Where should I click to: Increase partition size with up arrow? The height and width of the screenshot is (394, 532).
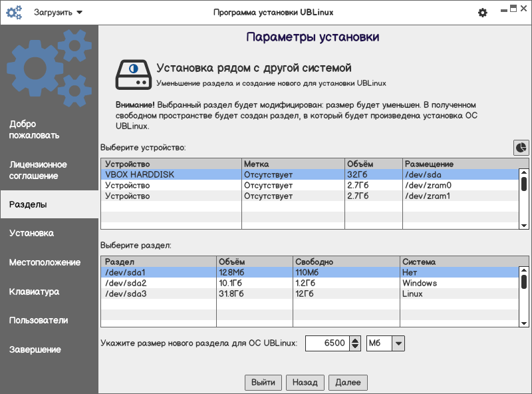[355, 339]
